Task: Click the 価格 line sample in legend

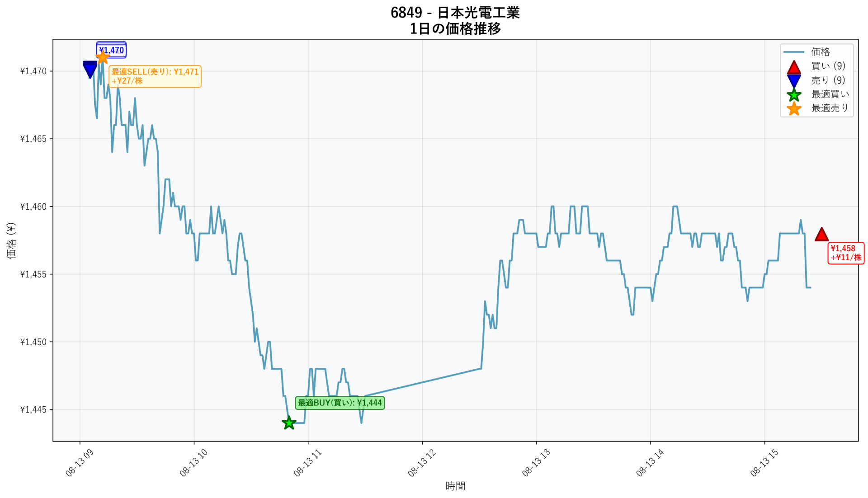Action: (794, 52)
